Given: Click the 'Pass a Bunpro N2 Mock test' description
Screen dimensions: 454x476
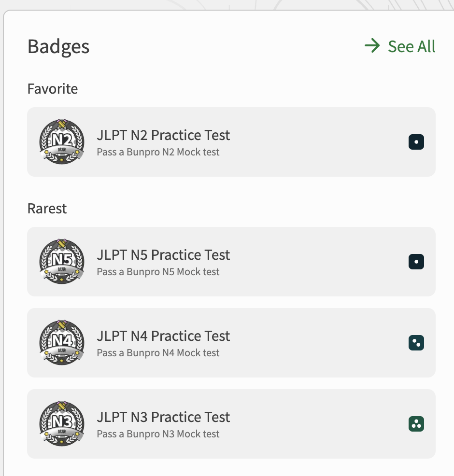Looking at the screenshot, I should tap(158, 152).
